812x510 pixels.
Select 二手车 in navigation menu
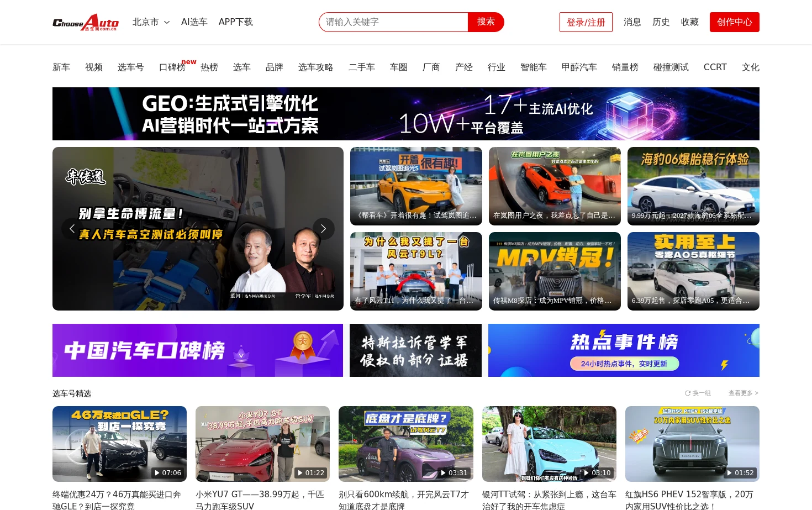(x=362, y=67)
